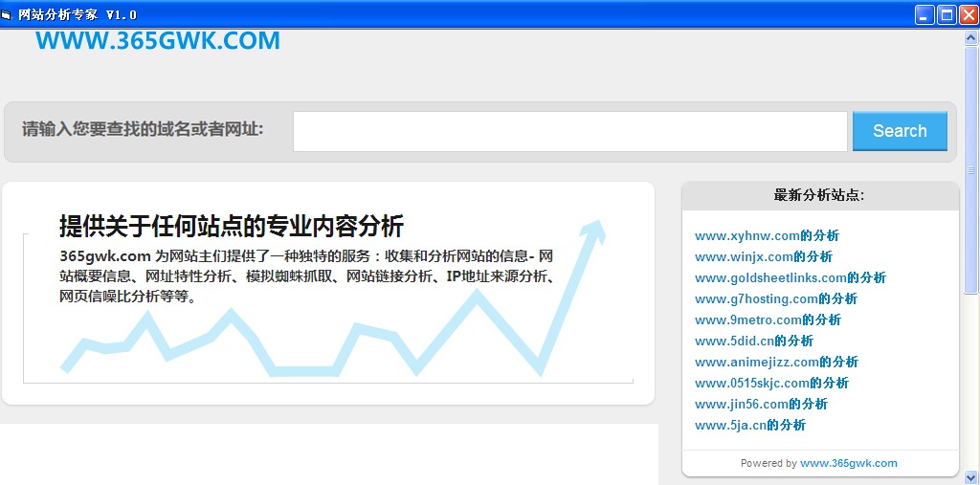Click the vertical scrollbar thumb
The height and width of the screenshot is (485, 980).
[970, 169]
